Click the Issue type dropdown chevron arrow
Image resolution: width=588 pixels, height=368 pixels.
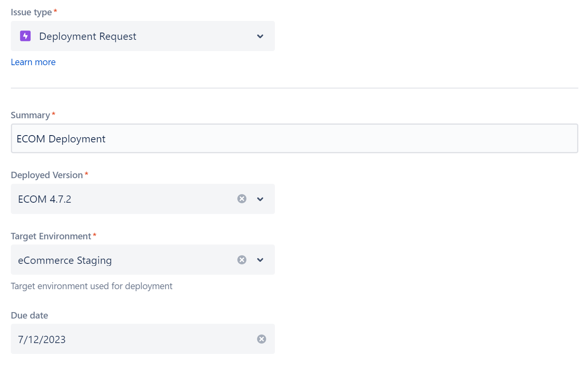[x=260, y=36]
